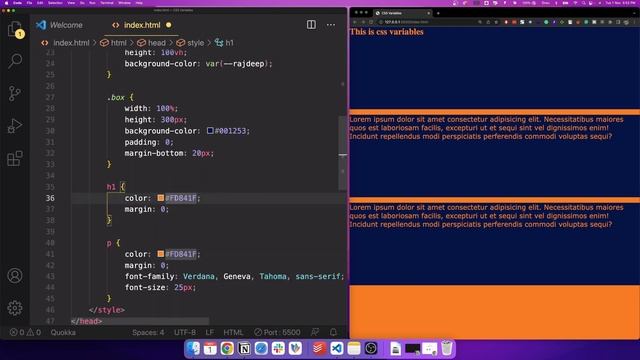The width and height of the screenshot is (640, 360).
Task: Click 'margin: 0;' on line 37
Action: [147, 209]
